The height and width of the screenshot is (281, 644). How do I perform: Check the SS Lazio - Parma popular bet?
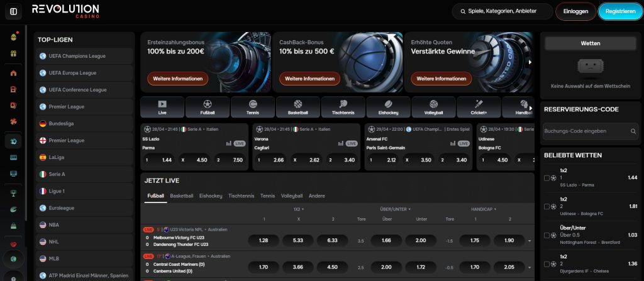[x=547, y=178]
